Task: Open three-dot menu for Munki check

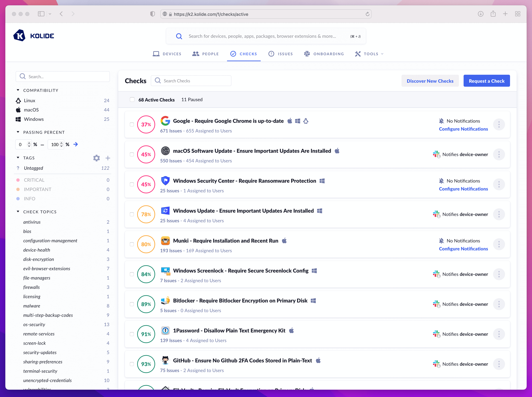Action: (499, 244)
